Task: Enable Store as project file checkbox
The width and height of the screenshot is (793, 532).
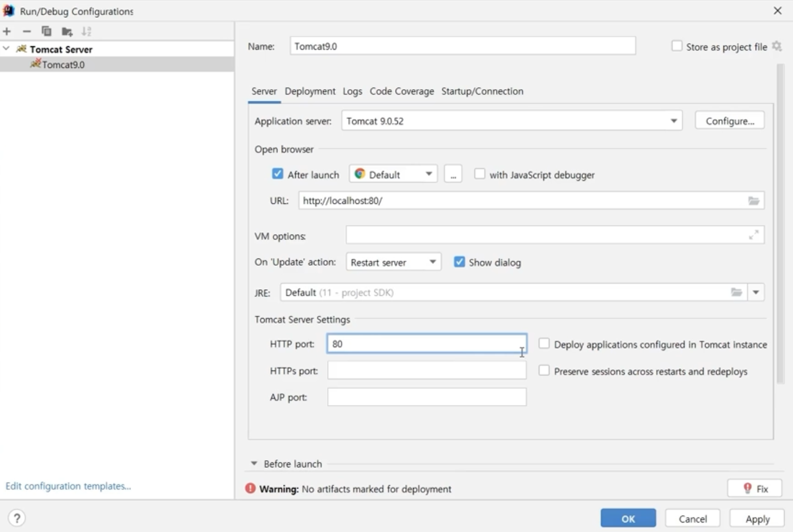Action: point(677,46)
